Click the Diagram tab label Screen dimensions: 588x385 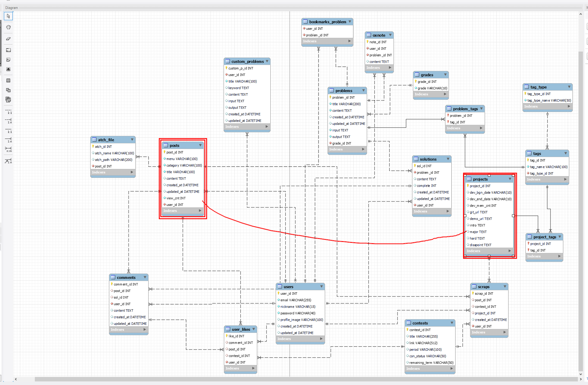(12, 8)
